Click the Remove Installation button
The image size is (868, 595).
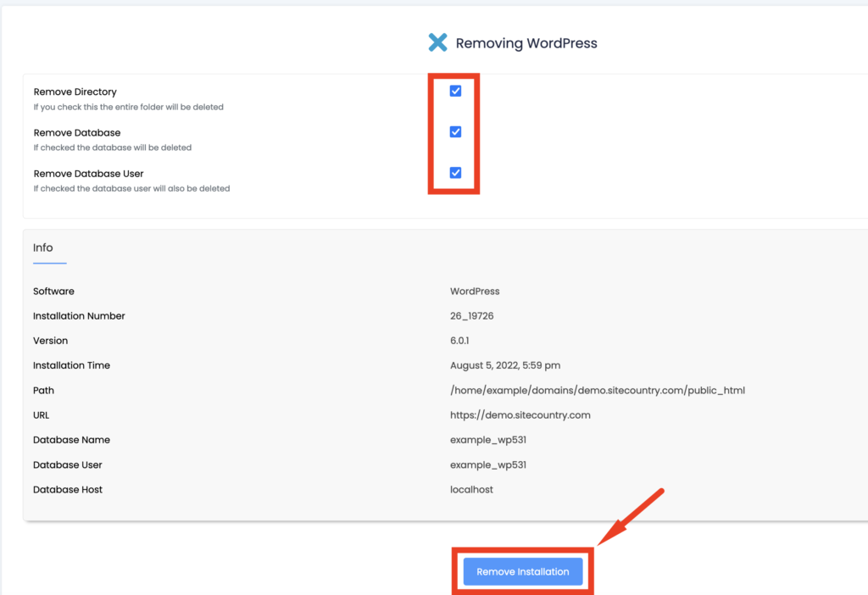pyautogui.click(x=523, y=572)
